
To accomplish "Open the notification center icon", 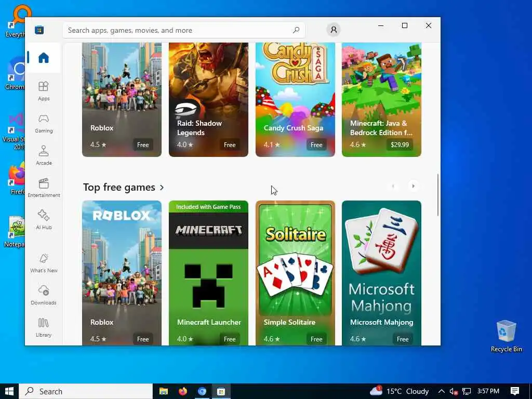I will coord(515,391).
